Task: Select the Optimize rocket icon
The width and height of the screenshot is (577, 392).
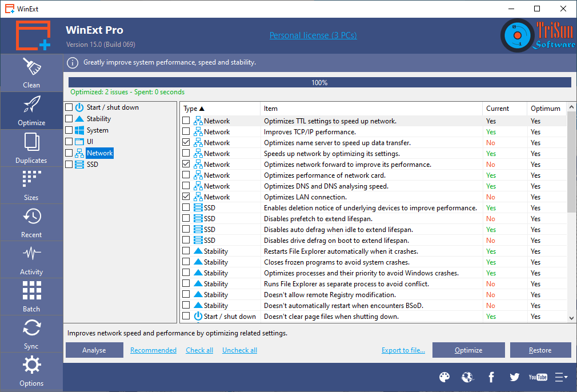Action: tap(31, 104)
